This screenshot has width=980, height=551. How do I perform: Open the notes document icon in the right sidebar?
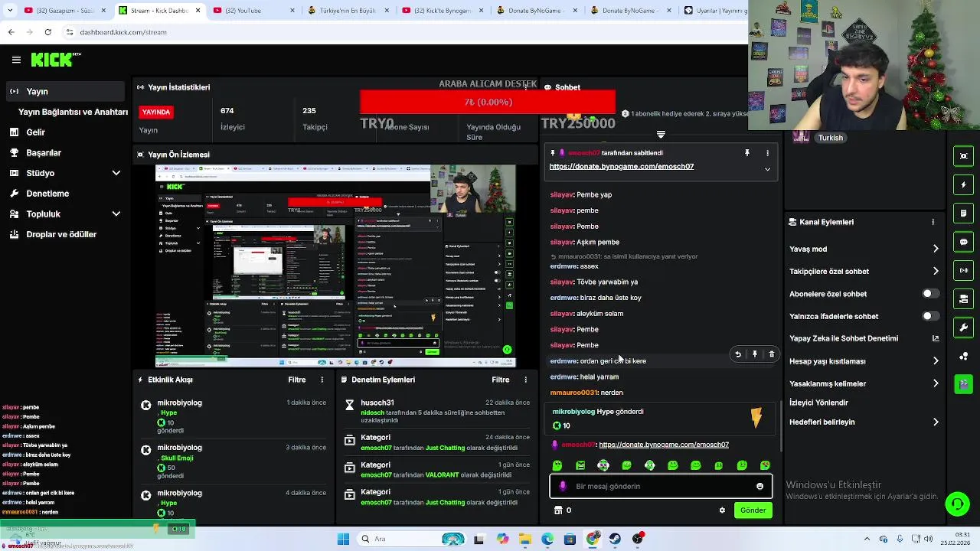click(964, 213)
